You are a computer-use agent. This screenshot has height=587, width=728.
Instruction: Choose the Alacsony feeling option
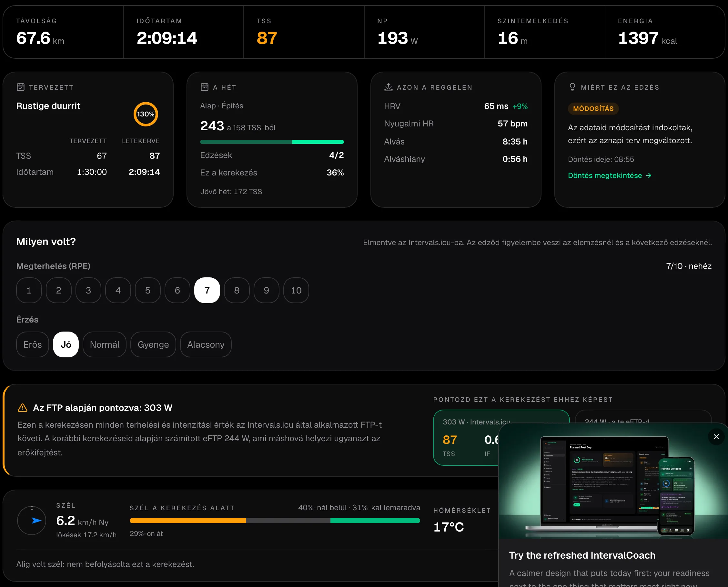[206, 344]
